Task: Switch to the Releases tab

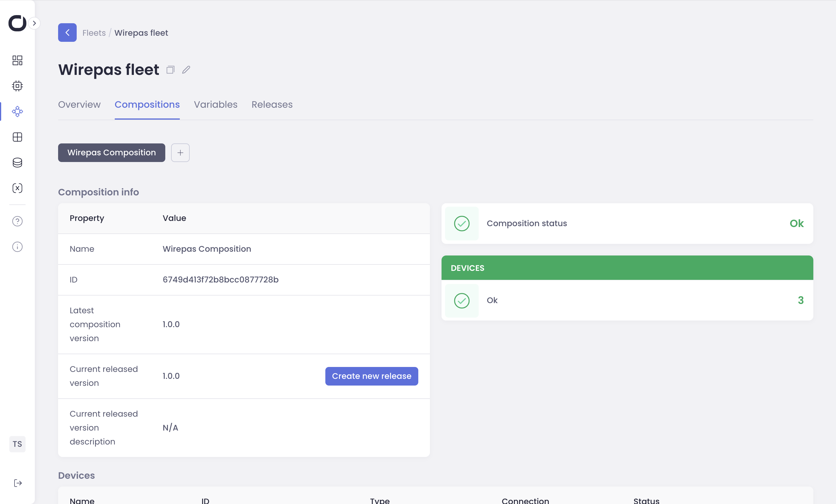Action: click(272, 105)
